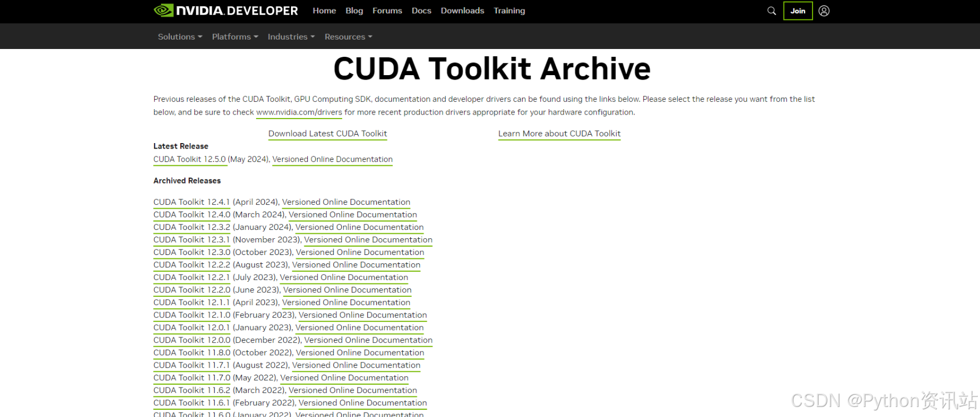This screenshot has height=417, width=980.
Task: Expand the Resources dropdown
Action: tap(348, 37)
